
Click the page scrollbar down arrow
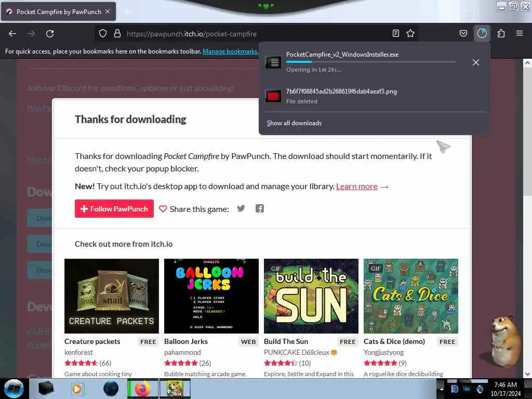click(528, 374)
